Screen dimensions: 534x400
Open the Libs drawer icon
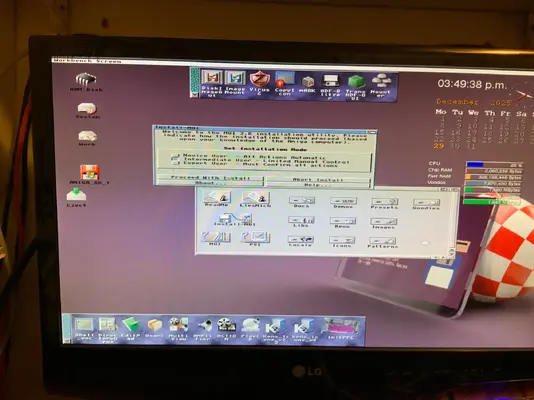pos(301,222)
